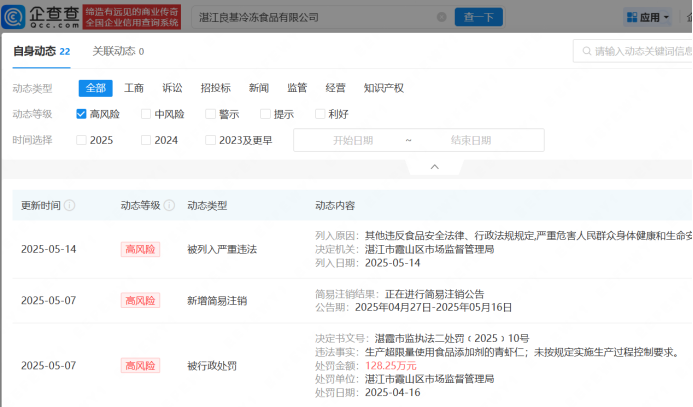Select the 知识产权 type filter
The width and height of the screenshot is (693, 407).
383,88
